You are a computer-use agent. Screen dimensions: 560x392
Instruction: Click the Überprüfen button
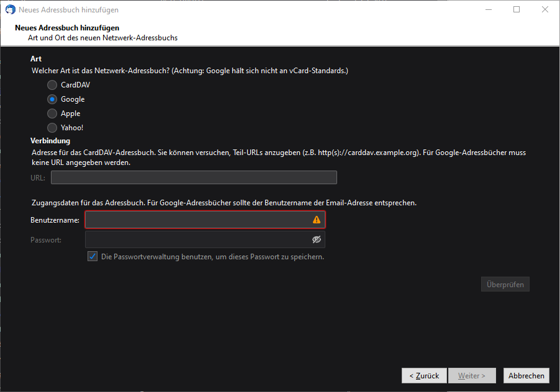pyautogui.click(x=505, y=285)
